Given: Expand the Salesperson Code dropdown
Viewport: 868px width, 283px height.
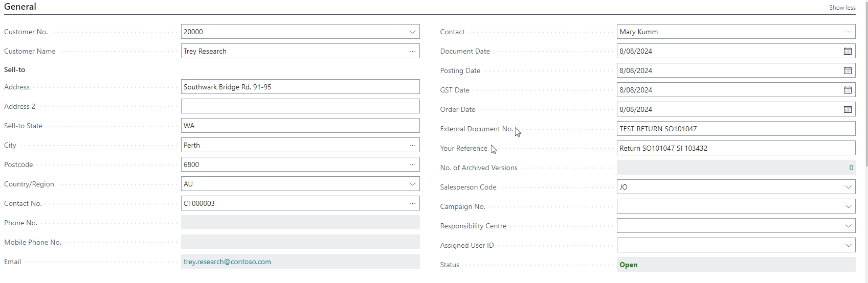Looking at the screenshot, I should [849, 187].
